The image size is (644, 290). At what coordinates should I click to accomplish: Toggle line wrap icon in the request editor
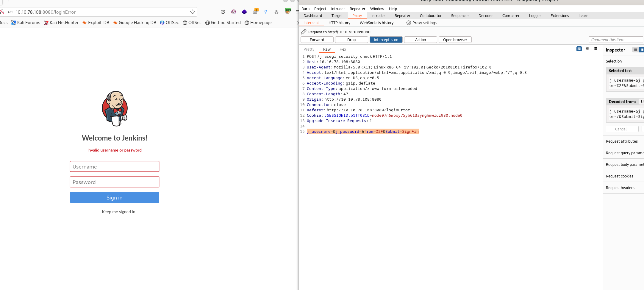(x=579, y=49)
